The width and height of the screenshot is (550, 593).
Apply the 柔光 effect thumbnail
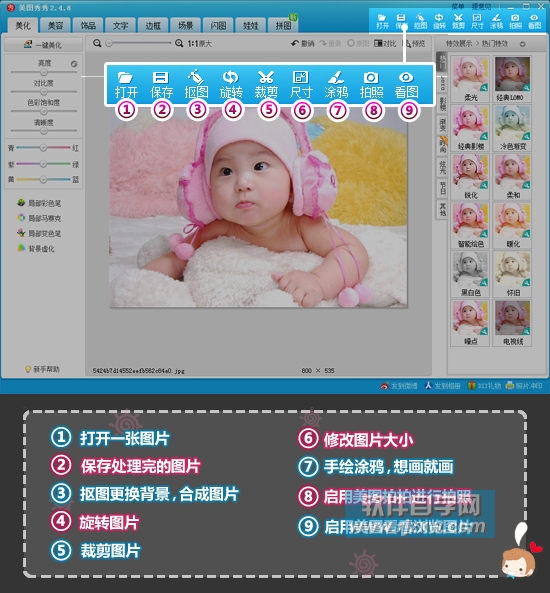click(x=470, y=79)
